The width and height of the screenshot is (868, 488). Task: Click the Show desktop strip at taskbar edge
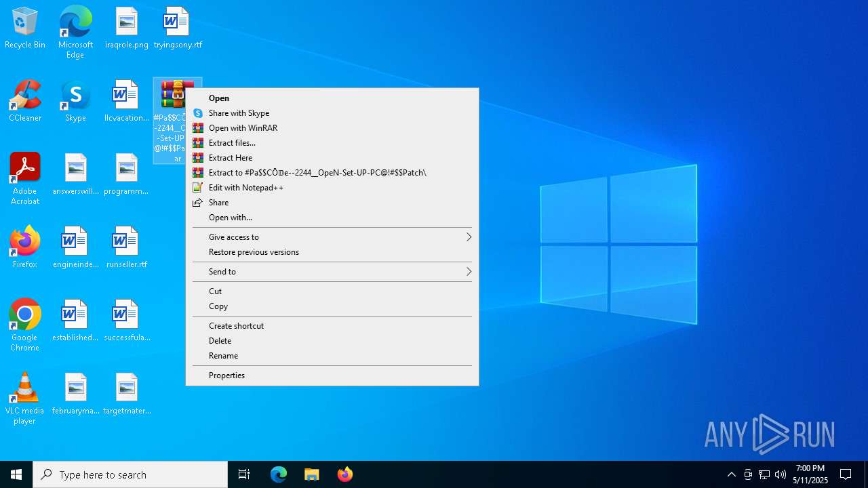[866, 474]
